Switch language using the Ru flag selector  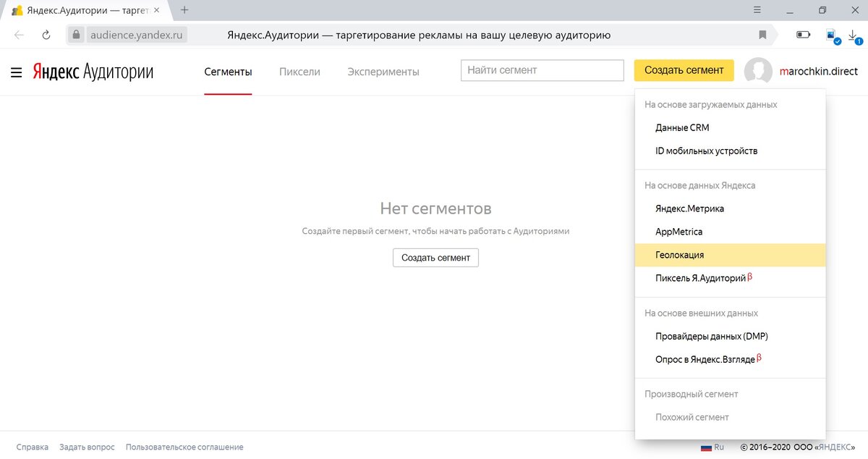point(712,447)
